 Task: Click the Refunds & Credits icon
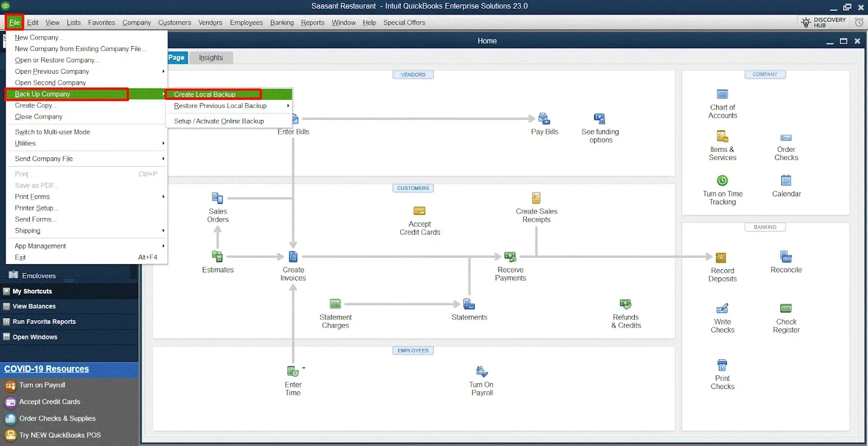(x=626, y=305)
